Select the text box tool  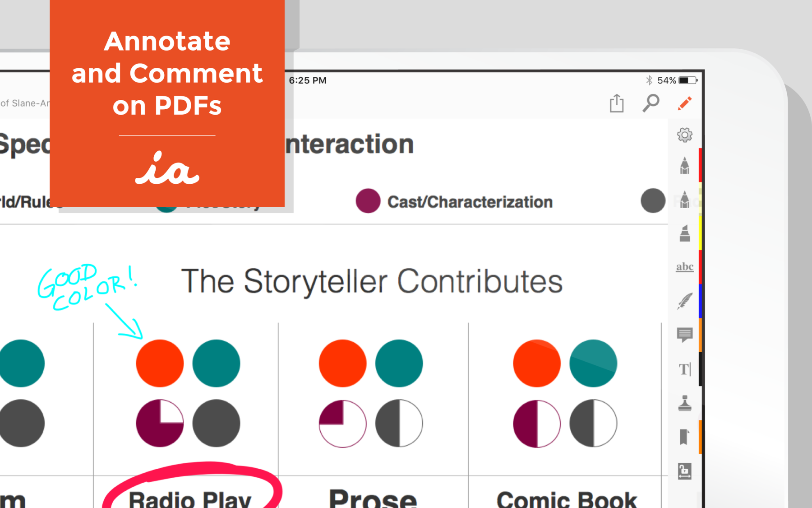(x=684, y=369)
